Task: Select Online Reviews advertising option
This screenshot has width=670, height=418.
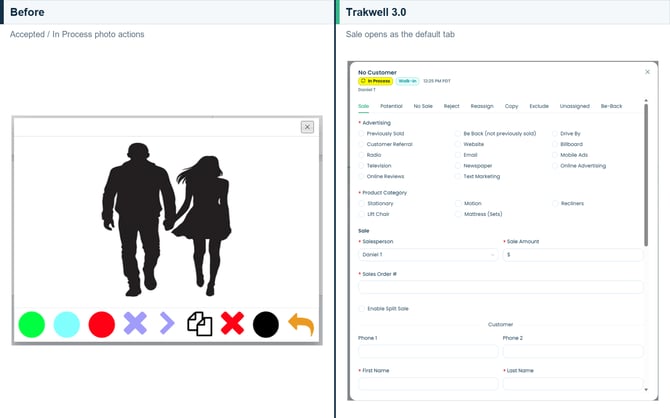Action: (x=362, y=176)
